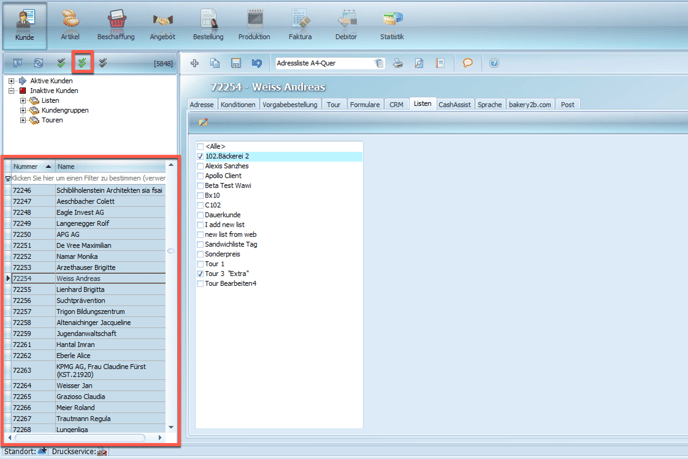Open the Produktion module
The height and width of the screenshot is (459, 688).
tap(254, 25)
